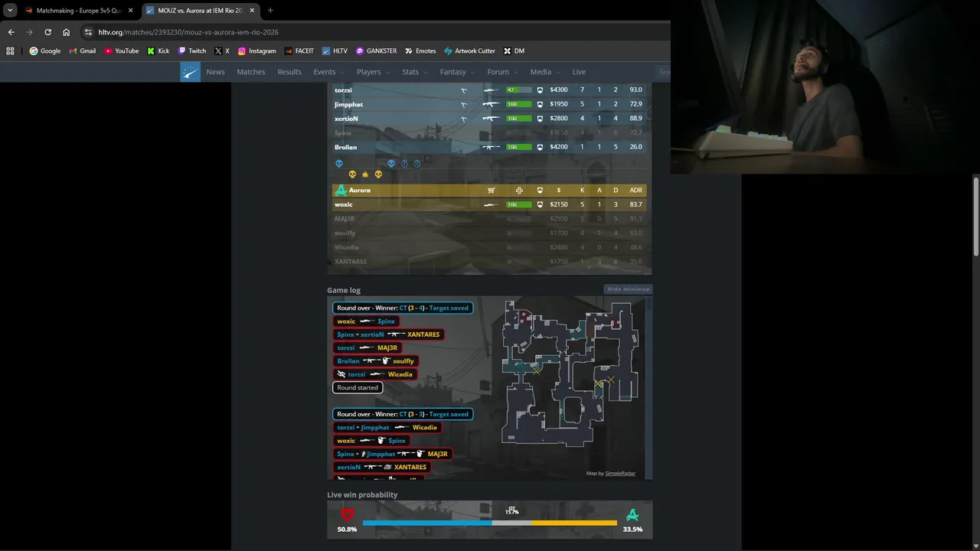Open the Results page from navigation
The width and height of the screenshot is (980, 551).
(289, 72)
